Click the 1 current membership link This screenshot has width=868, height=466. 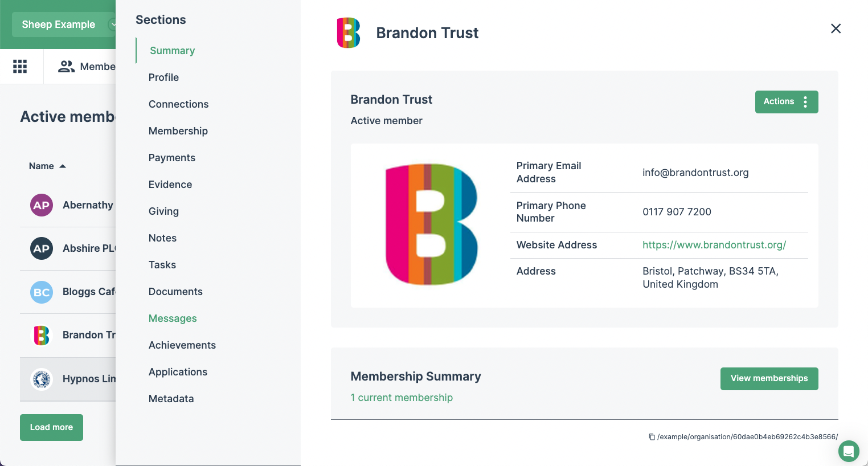tap(402, 398)
